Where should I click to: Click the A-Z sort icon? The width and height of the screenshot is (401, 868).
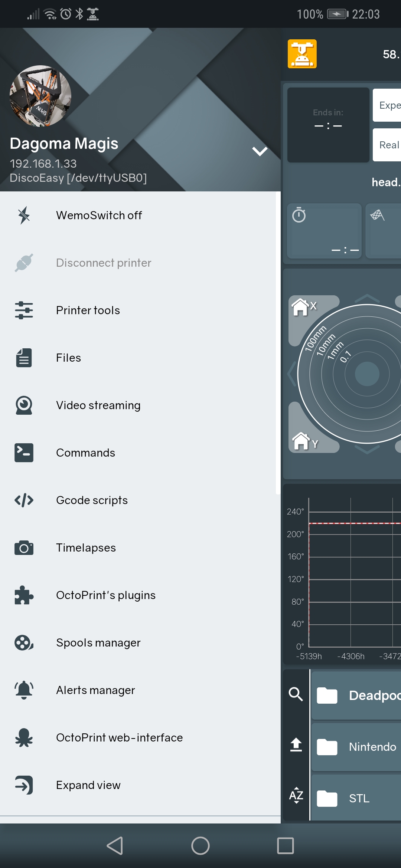(296, 795)
